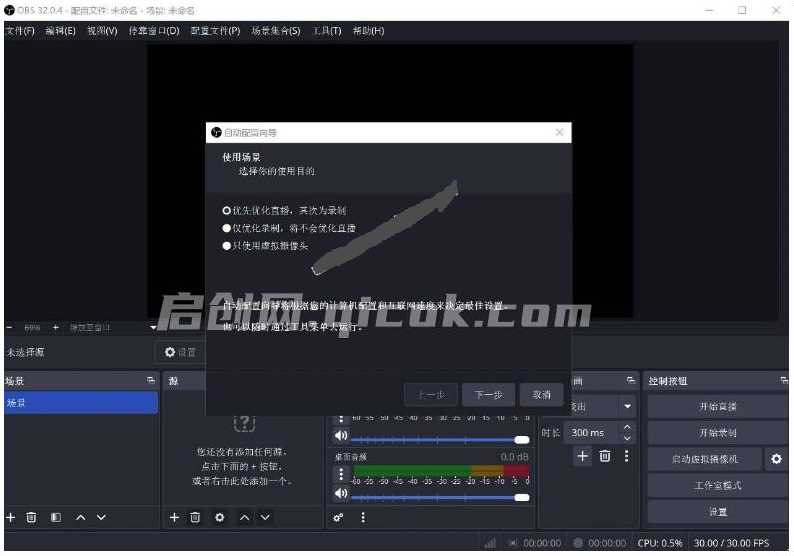Click the 300 ms duration field

pyautogui.click(x=591, y=433)
